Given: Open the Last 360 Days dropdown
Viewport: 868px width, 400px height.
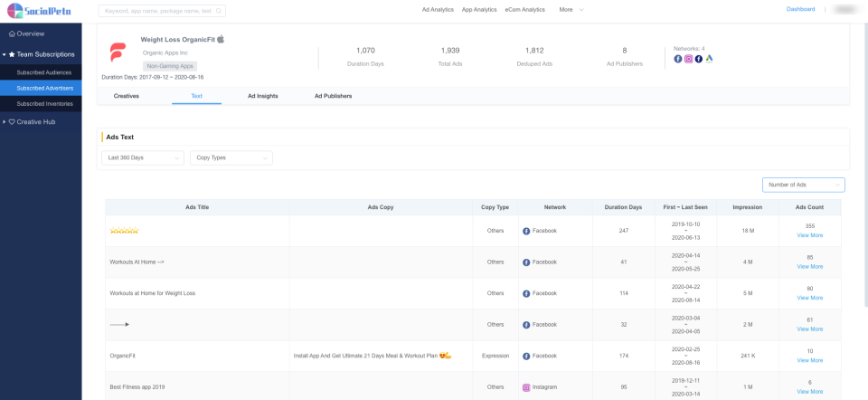Looking at the screenshot, I should pyautogui.click(x=143, y=157).
